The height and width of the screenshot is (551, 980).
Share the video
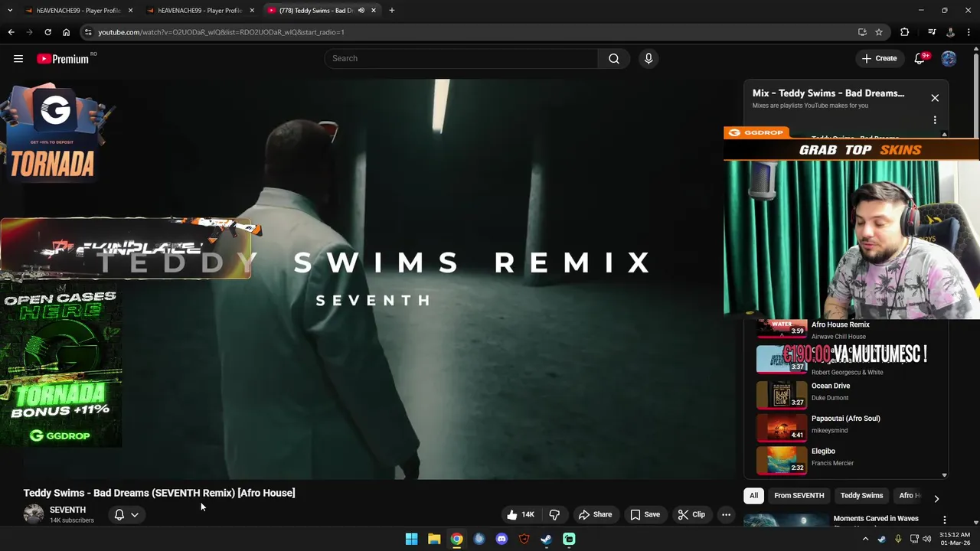click(595, 514)
